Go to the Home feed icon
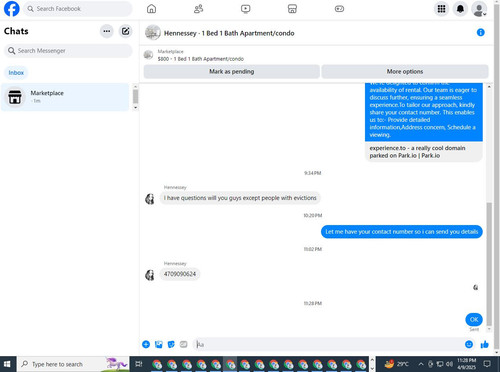The height and width of the screenshot is (372, 500). point(151,9)
